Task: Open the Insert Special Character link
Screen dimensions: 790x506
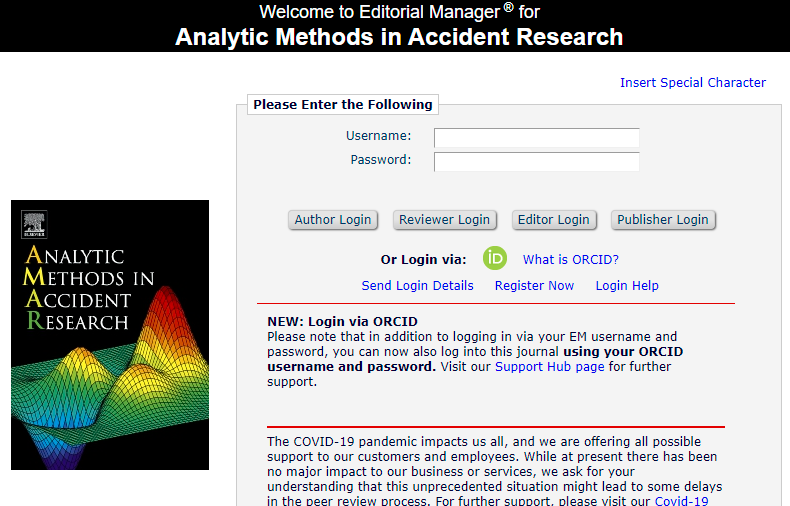Action: pyautogui.click(x=692, y=83)
